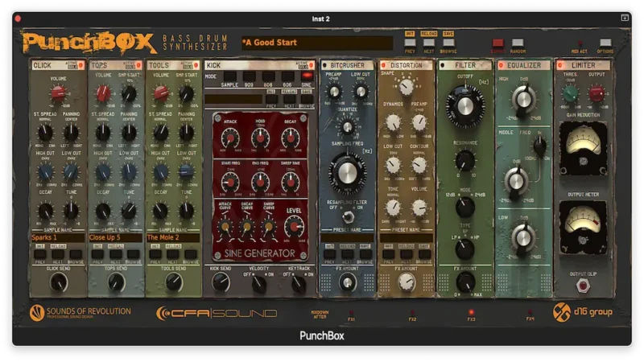The width and height of the screenshot is (644, 362).
Task: Toggle the CLICK module active LED
Action: coord(81,65)
